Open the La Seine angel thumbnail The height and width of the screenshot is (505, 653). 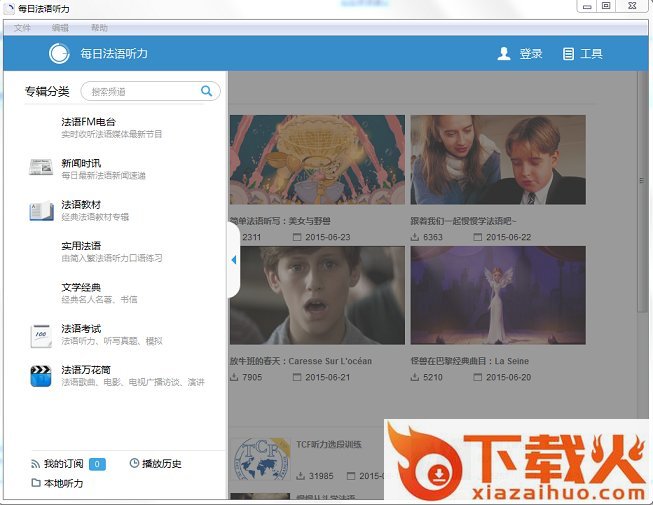pos(498,295)
